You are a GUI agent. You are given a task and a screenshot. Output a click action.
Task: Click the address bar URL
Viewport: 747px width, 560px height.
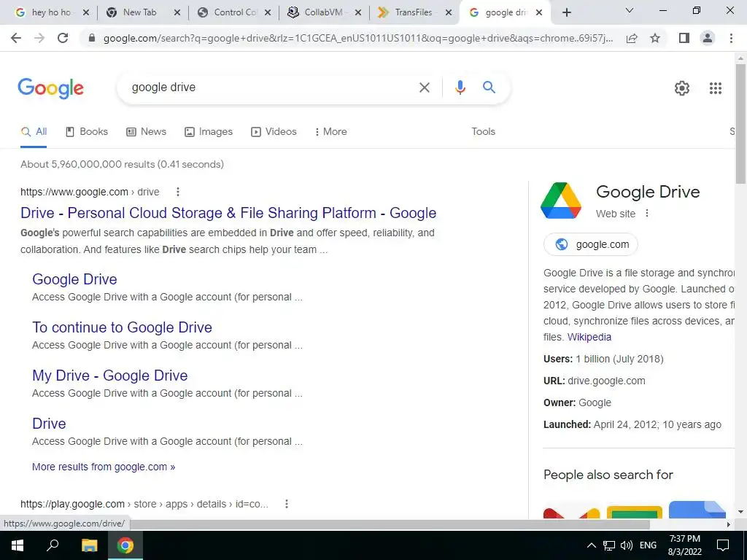[357, 38]
